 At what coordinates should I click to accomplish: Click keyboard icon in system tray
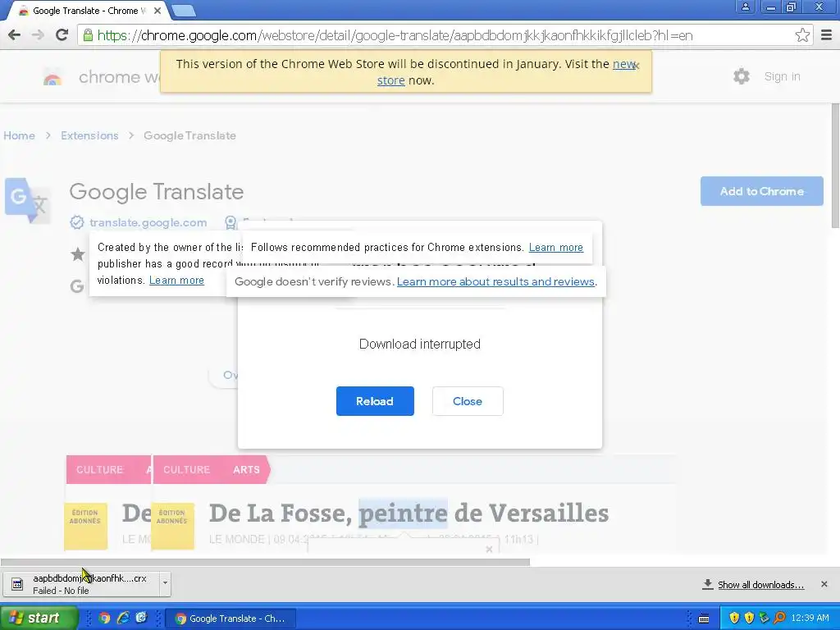704,619
